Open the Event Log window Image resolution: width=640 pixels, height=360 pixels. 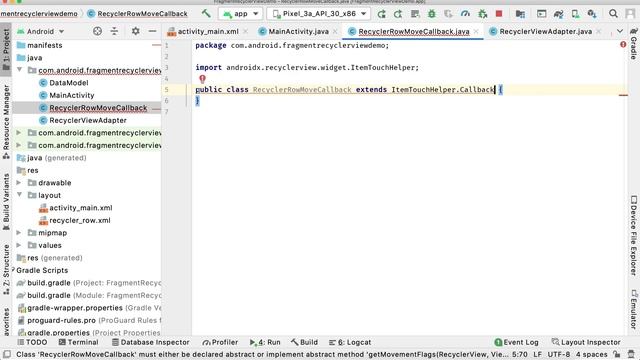tap(517, 342)
